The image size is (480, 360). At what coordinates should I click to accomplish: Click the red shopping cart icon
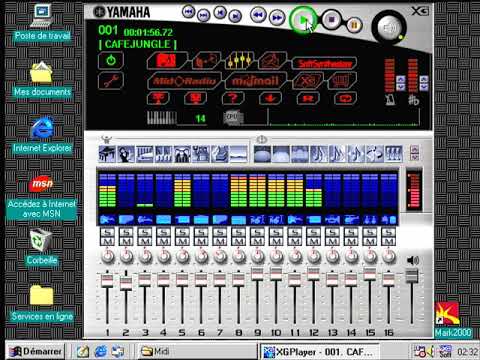pos(342,81)
